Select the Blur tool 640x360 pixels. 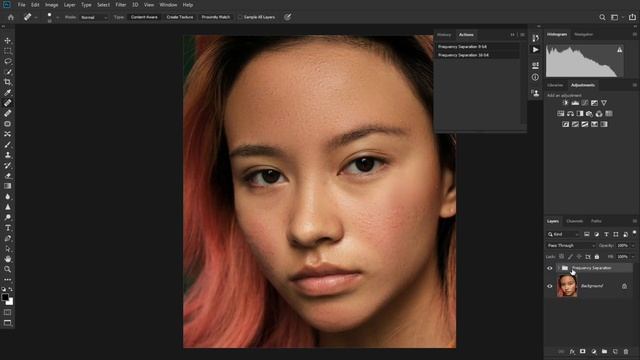(x=7, y=196)
